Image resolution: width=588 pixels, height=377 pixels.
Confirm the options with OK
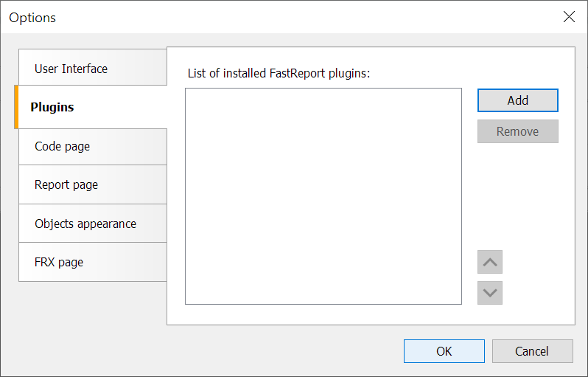(x=444, y=351)
